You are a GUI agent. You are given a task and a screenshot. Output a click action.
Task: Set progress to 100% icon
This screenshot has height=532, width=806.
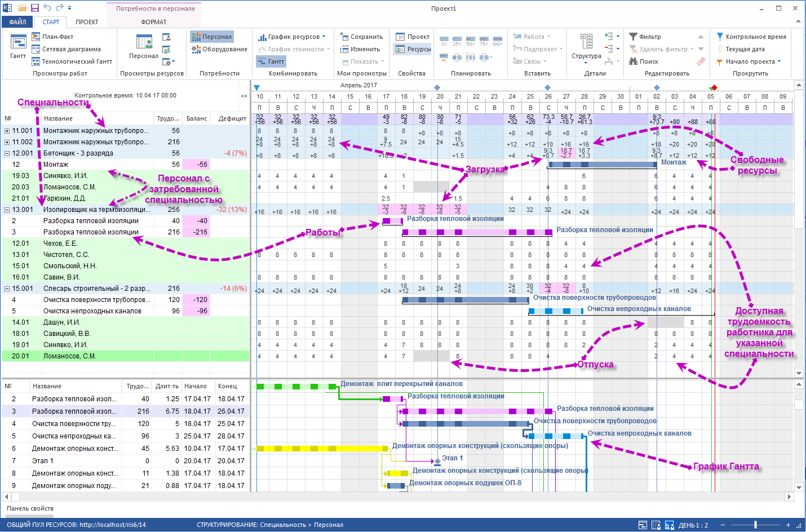498,42
